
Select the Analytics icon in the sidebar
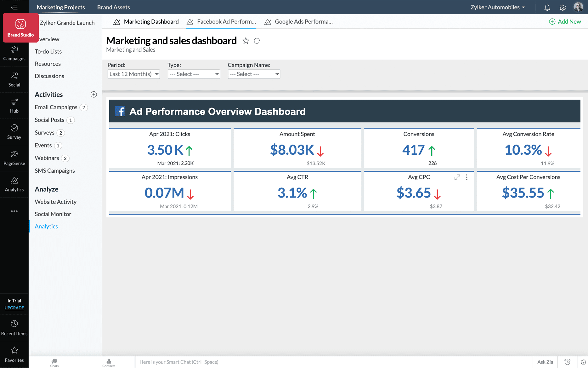pos(14,184)
